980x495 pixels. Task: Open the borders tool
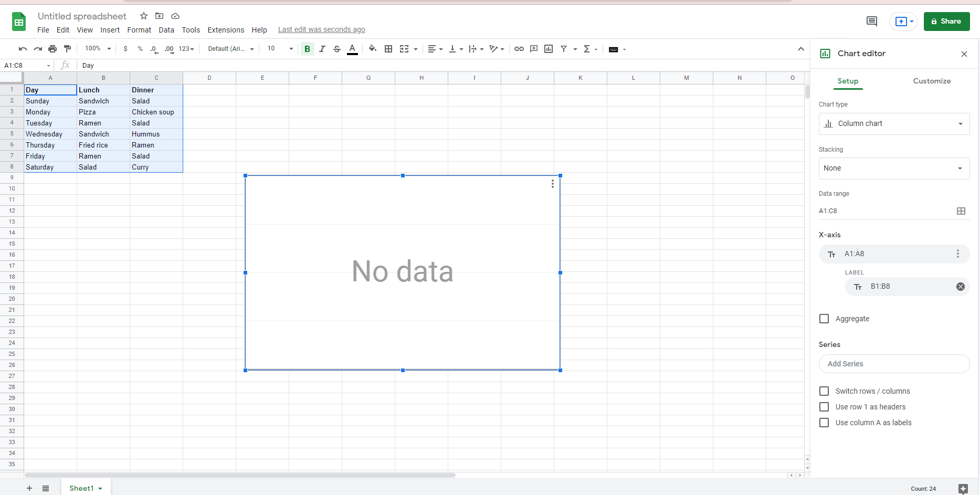(388, 49)
